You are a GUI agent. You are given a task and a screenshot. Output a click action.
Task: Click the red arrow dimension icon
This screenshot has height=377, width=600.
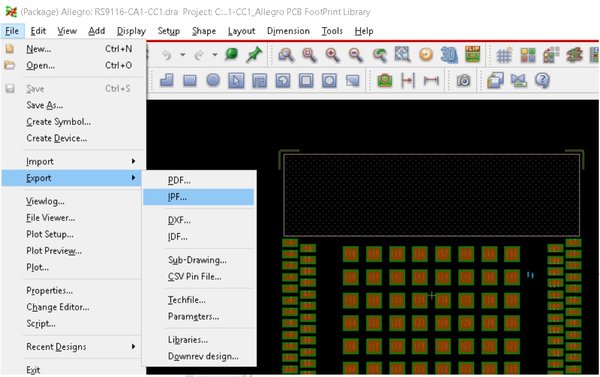click(408, 80)
